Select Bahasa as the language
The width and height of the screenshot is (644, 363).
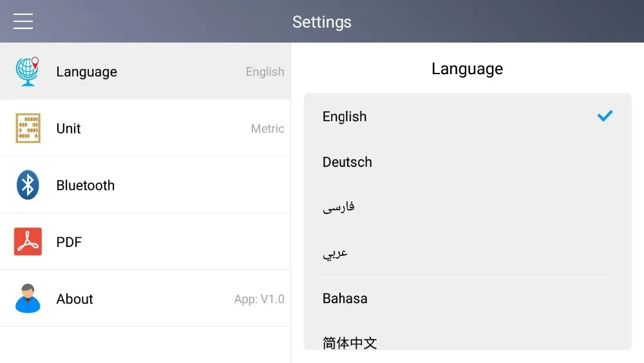tap(345, 299)
